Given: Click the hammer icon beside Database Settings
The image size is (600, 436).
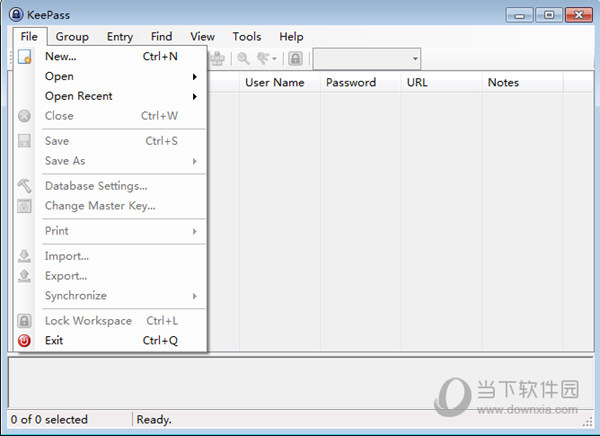Looking at the screenshot, I should (x=24, y=186).
